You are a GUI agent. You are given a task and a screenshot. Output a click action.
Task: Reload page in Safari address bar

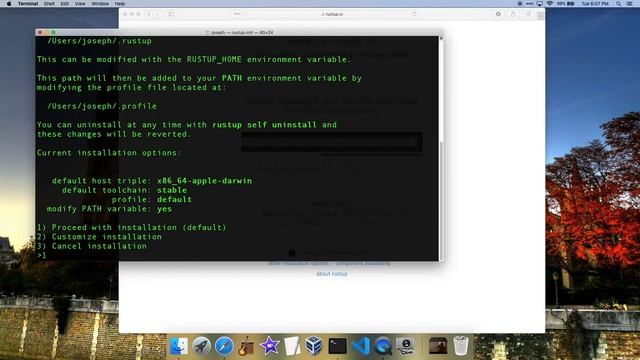(x=414, y=14)
